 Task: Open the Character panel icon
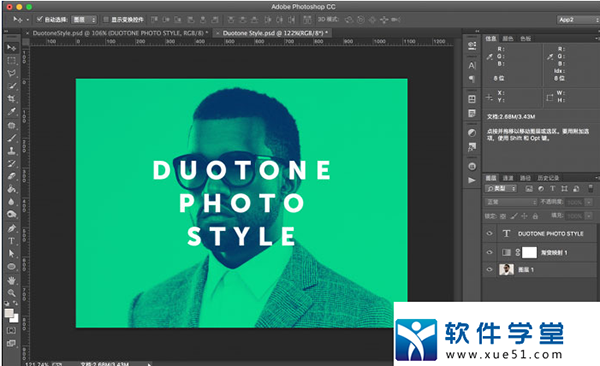click(472, 65)
